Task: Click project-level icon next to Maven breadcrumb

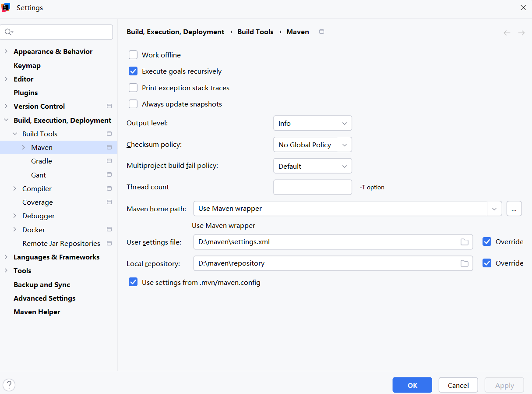Action: click(322, 32)
